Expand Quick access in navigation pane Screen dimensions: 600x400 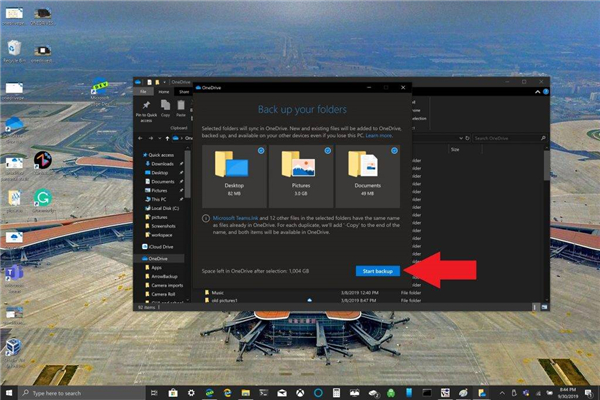point(141,155)
